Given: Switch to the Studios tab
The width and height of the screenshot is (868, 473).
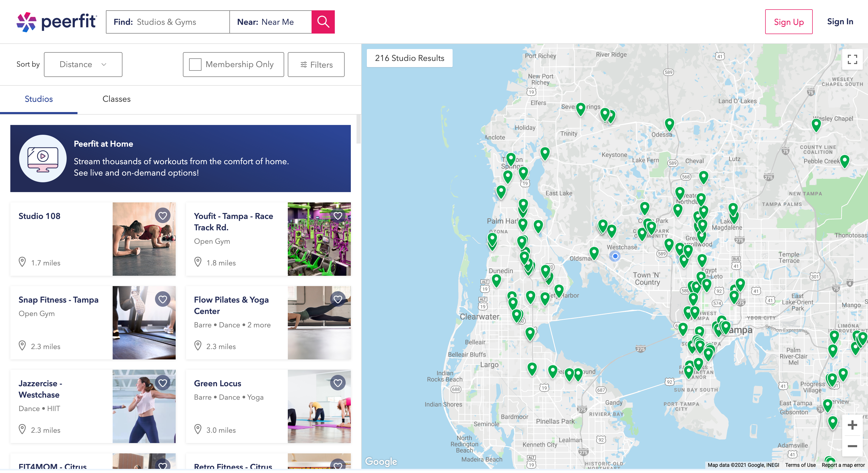Looking at the screenshot, I should [x=39, y=99].
